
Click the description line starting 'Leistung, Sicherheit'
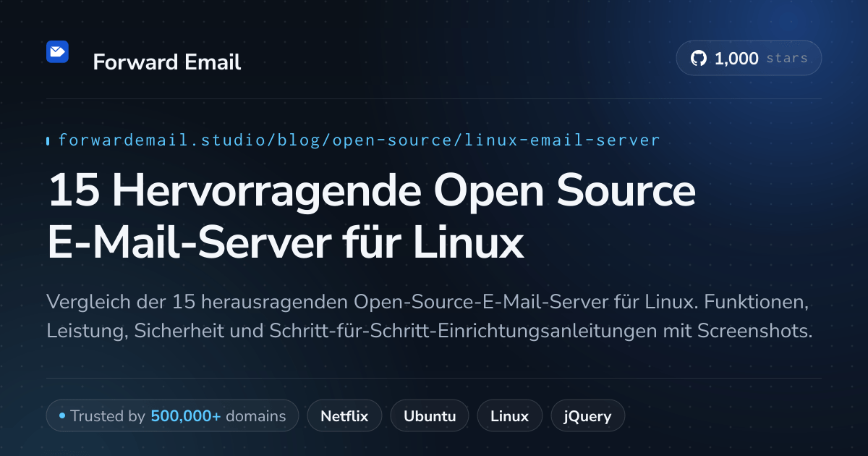tap(430, 332)
